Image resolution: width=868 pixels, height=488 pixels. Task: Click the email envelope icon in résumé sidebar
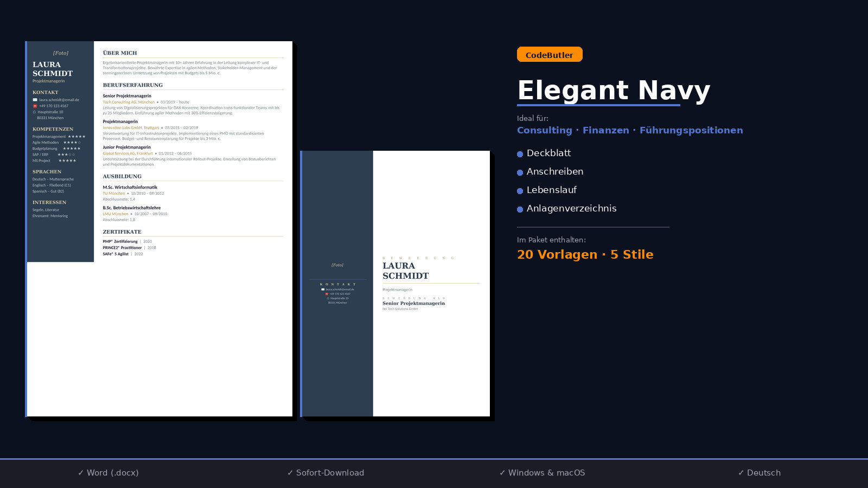(x=35, y=100)
